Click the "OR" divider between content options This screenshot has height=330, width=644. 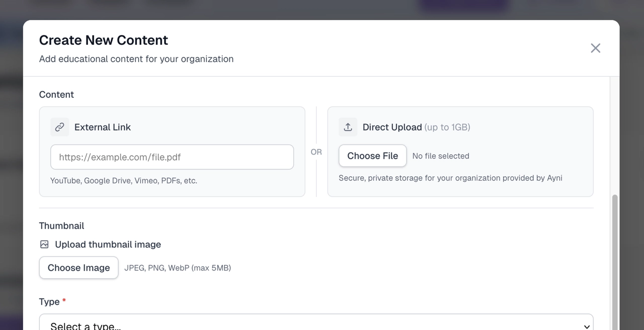[x=316, y=152]
